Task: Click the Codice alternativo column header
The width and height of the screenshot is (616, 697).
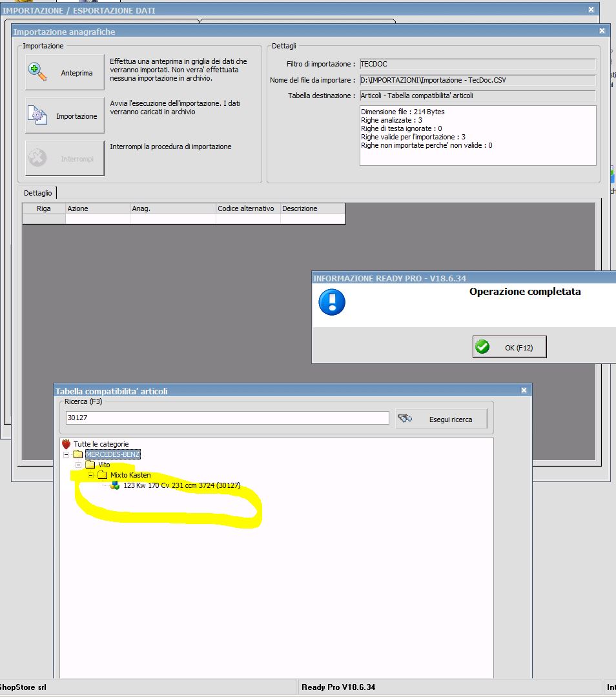Action: pyautogui.click(x=248, y=208)
